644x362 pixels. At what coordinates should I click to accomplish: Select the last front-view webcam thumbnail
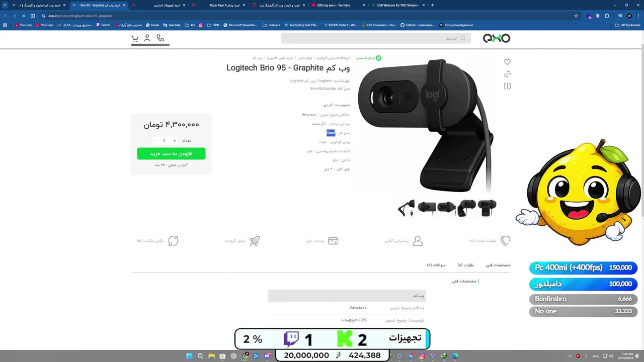(x=487, y=207)
